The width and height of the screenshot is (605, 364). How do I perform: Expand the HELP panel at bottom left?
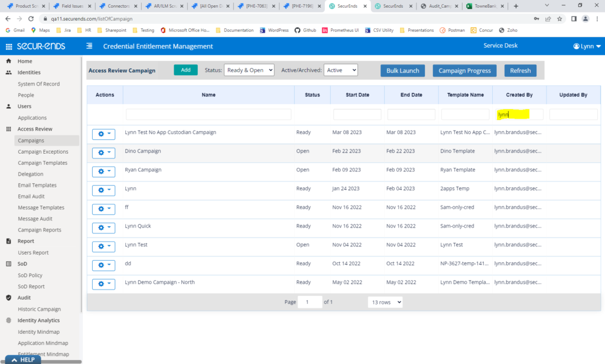click(x=23, y=360)
